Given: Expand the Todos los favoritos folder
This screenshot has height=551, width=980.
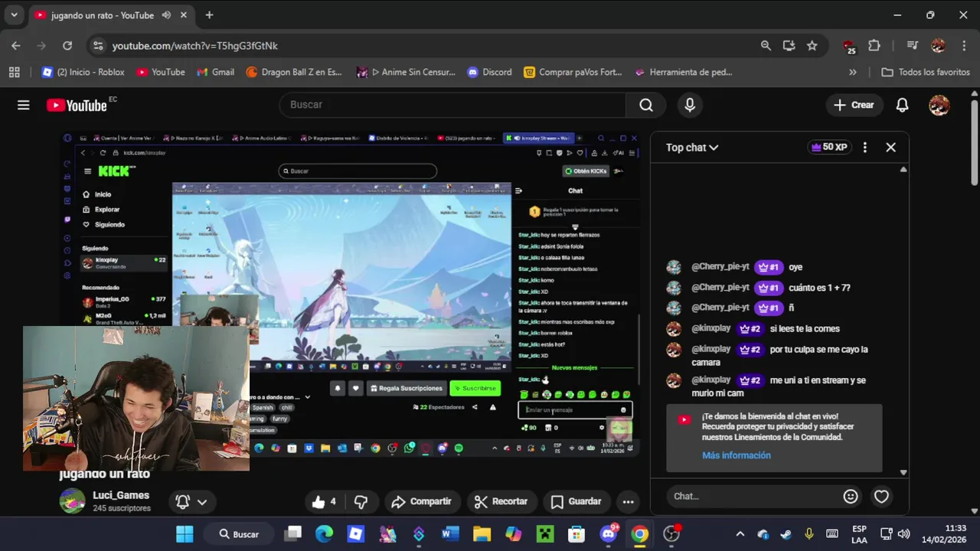Looking at the screenshot, I should [x=926, y=72].
